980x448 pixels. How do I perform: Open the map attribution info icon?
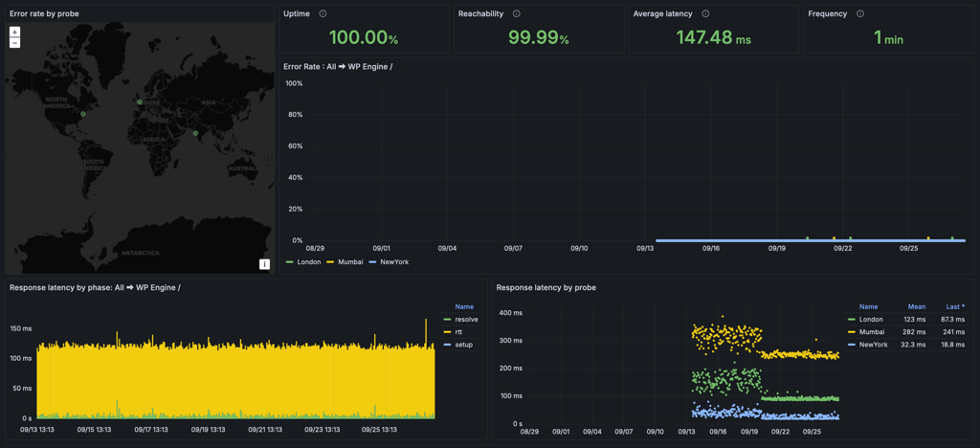tap(264, 264)
